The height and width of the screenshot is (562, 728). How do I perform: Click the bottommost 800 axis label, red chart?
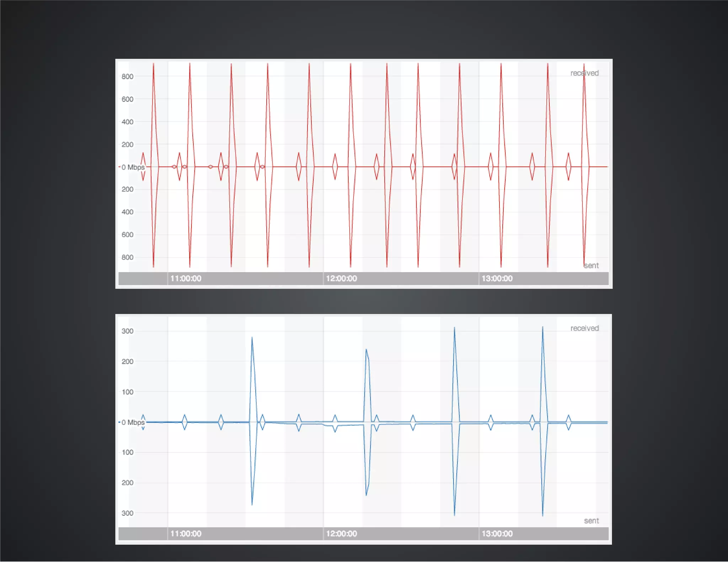[127, 257]
